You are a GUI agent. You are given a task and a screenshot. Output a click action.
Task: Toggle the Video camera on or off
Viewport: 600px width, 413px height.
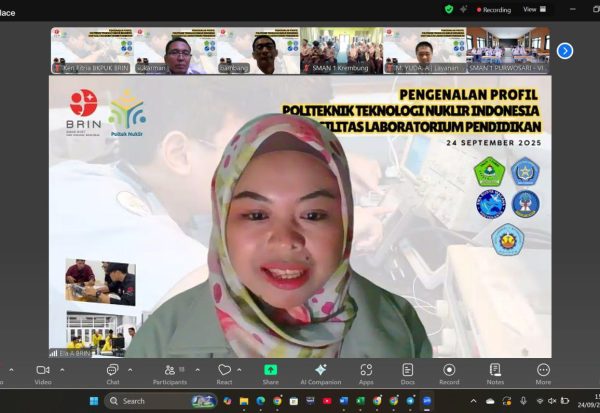[x=43, y=373]
